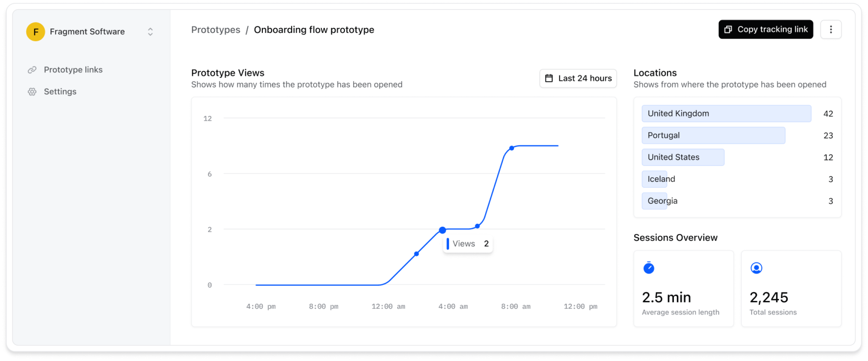The height and width of the screenshot is (361, 868).
Task: Click the sessions icon above total sessions count
Action: [756, 268]
